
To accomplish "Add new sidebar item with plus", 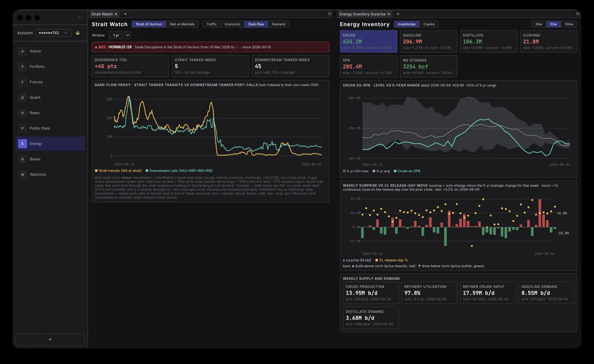I will click(x=50, y=340).
